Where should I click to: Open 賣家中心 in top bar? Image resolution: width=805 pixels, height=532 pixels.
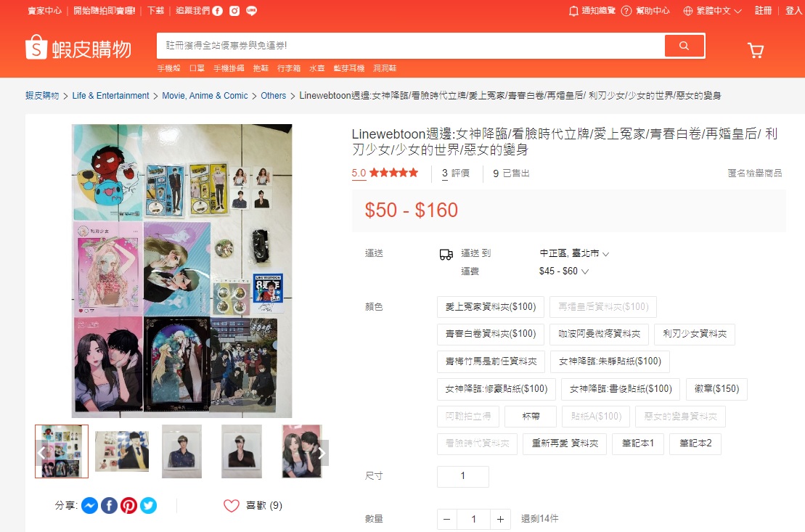(45, 11)
